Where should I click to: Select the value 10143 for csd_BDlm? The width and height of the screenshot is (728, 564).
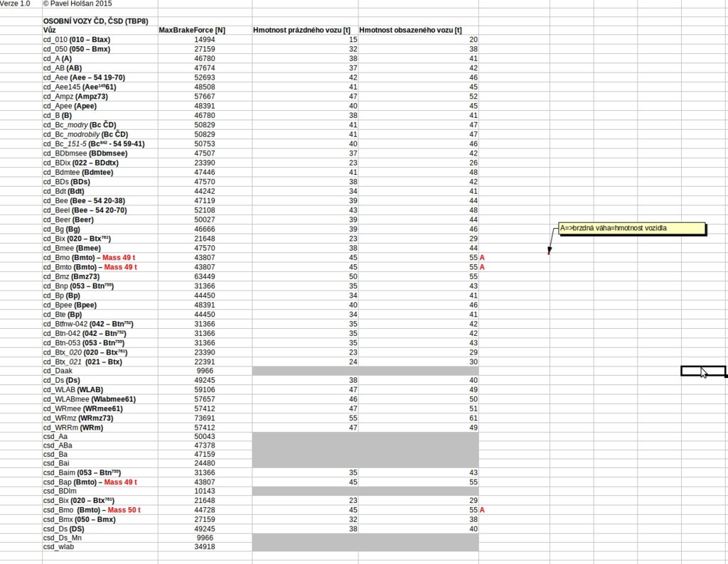(205, 491)
